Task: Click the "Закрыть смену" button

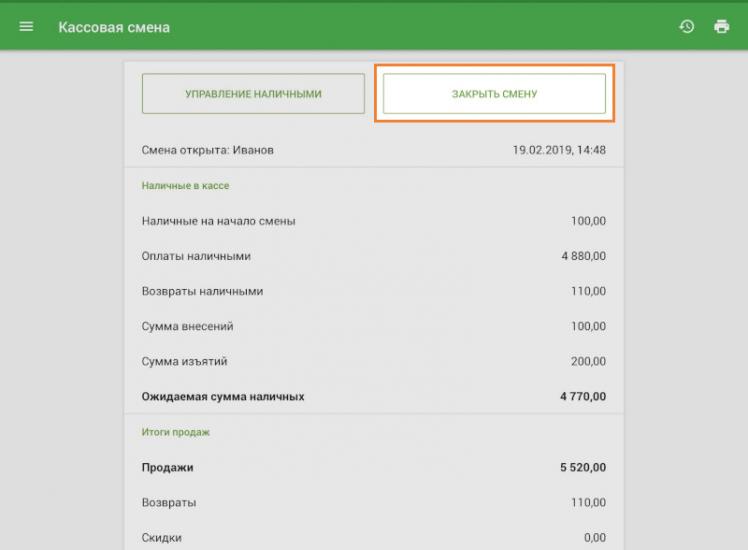Action: (494, 94)
